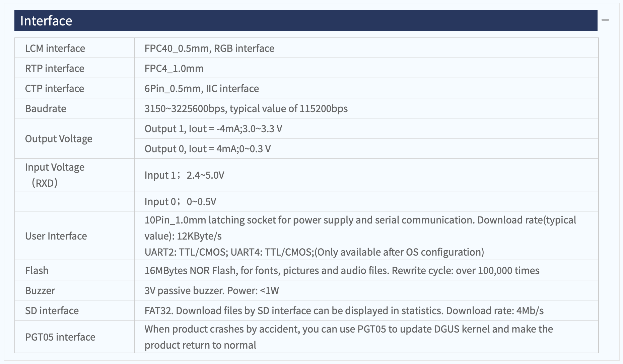Click the Interface section header bar
Image resolution: width=623 pixels, height=364 pixels.
(x=306, y=20)
